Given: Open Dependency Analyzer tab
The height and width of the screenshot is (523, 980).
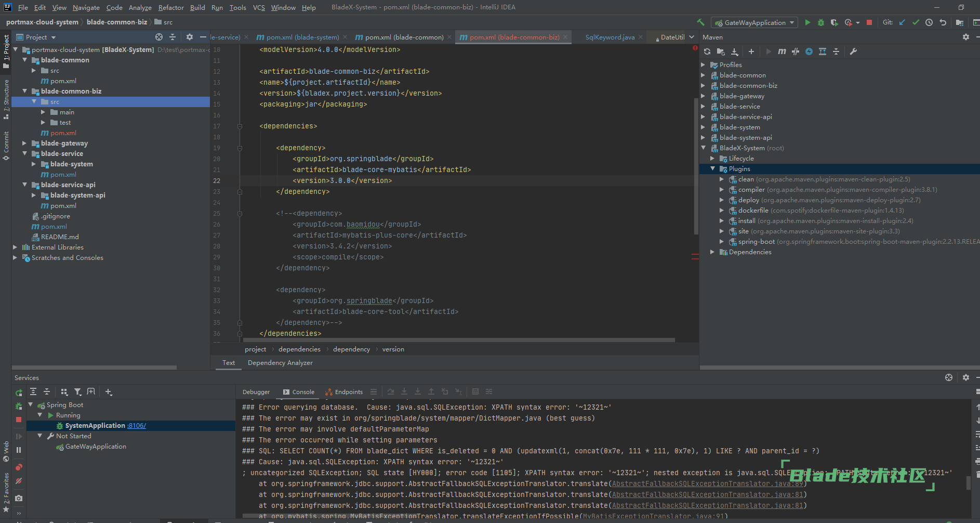Looking at the screenshot, I should tap(280, 362).
